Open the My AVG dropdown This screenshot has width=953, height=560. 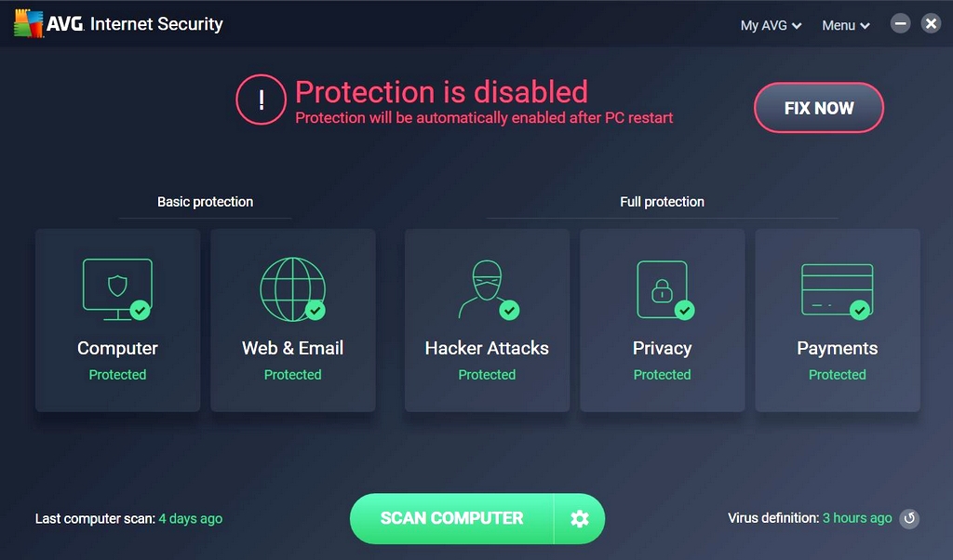(x=770, y=25)
